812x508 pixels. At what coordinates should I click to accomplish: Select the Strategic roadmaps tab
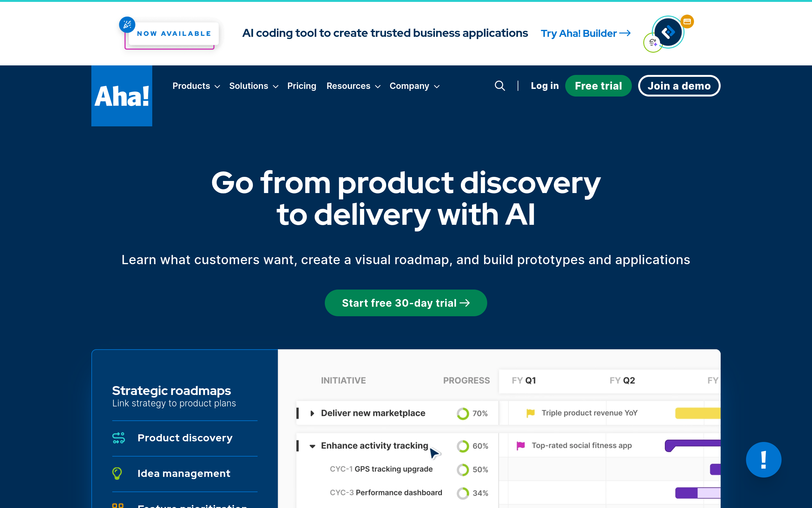[x=185, y=396]
